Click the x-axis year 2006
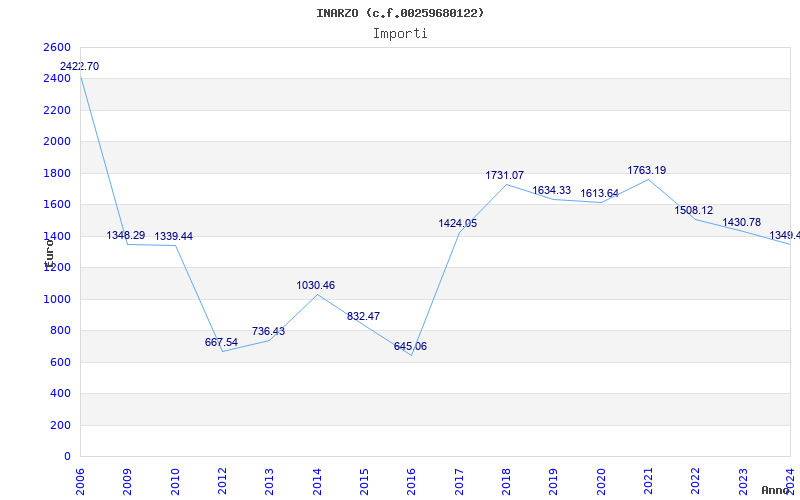The image size is (800, 500). tap(80, 481)
